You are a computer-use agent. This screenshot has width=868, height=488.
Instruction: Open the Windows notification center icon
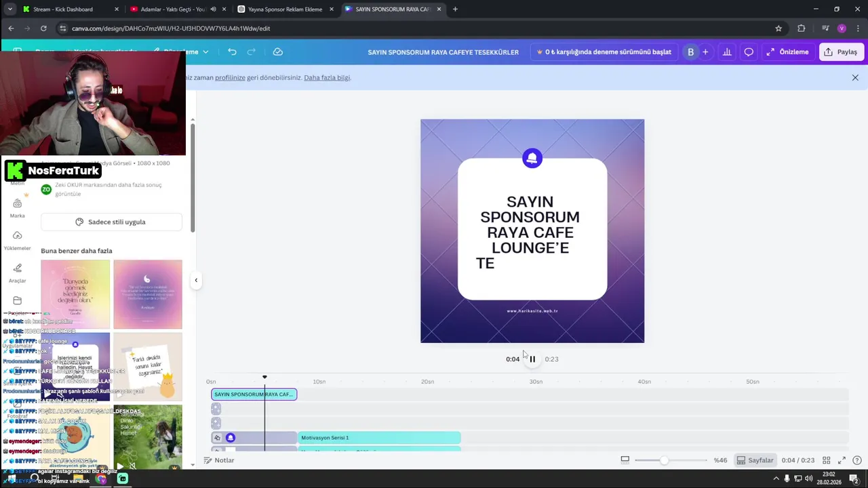852,479
